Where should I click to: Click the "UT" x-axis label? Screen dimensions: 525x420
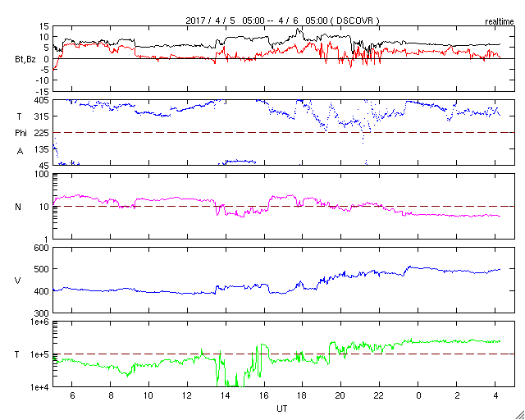point(282,409)
